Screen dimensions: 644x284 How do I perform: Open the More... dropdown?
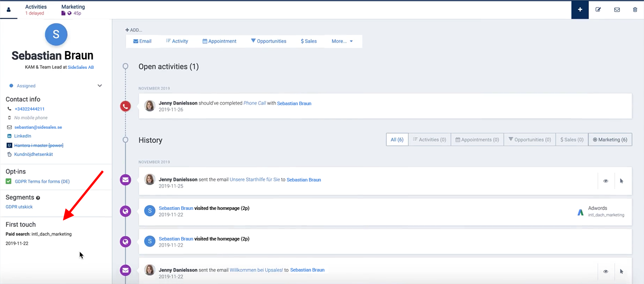[x=342, y=41]
